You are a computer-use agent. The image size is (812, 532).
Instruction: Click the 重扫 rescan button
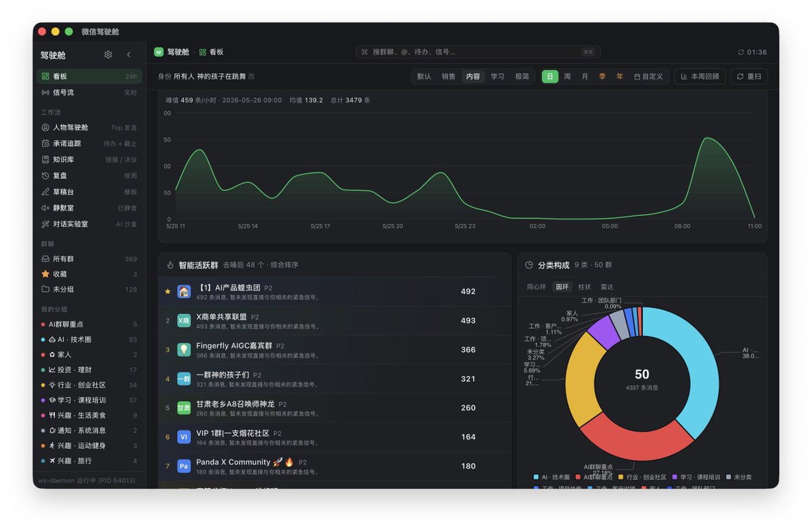tap(749, 76)
